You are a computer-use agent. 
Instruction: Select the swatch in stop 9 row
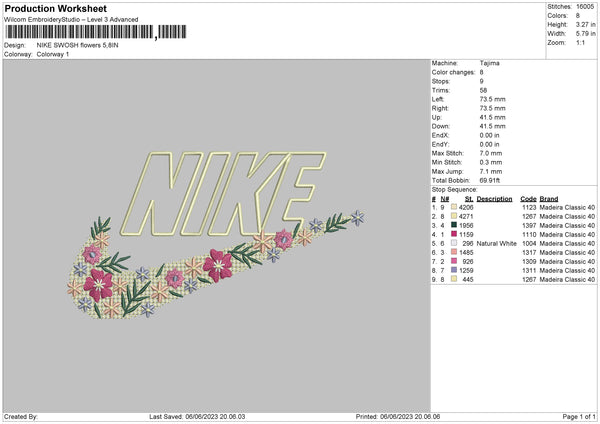[x=453, y=279]
